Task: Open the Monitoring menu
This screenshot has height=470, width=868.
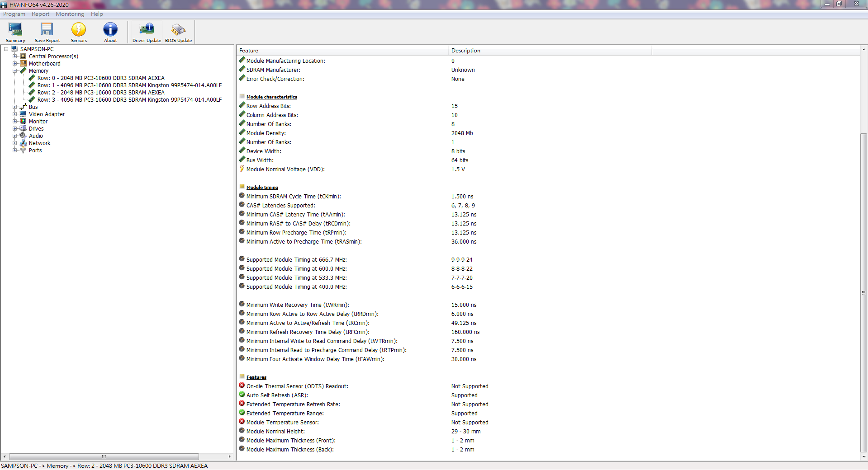Action: [x=70, y=14]
